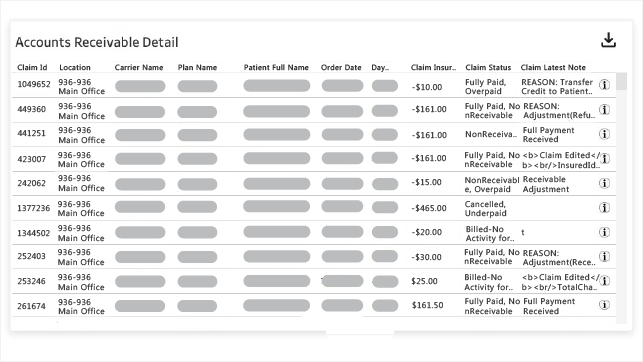
Task: Click the $25.00 amount cell
Action: 424,281
